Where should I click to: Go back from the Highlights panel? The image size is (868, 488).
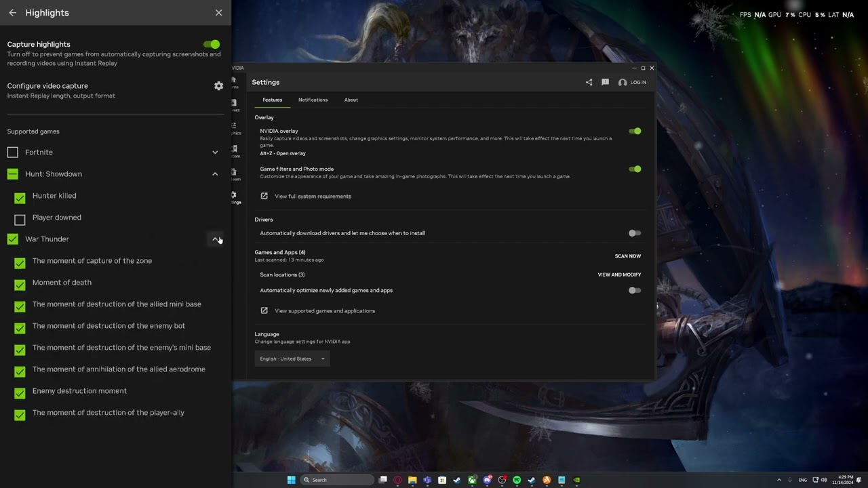coord(12,13)
